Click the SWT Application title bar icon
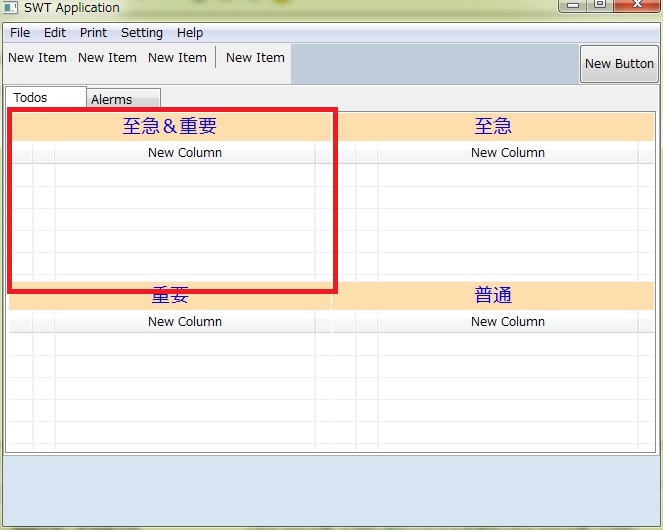Image resolution: width=663 pixels, height=530 pixels. (11, 7)
